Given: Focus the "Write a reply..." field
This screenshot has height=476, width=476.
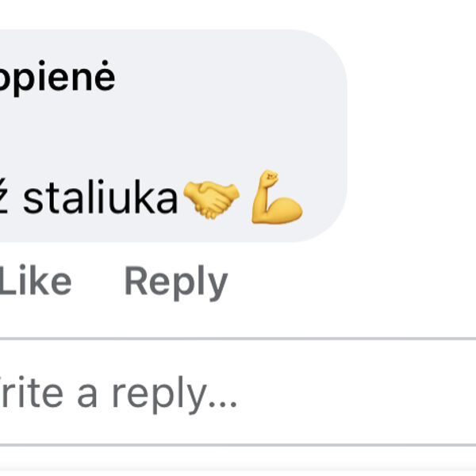Looking at the screenshot, I should click(238, 391).
